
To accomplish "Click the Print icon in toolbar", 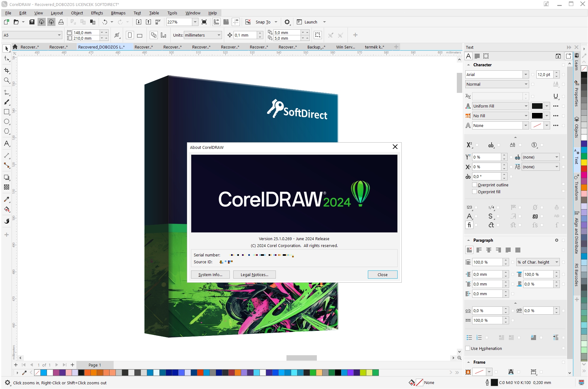I will click(x=61, y=22).
